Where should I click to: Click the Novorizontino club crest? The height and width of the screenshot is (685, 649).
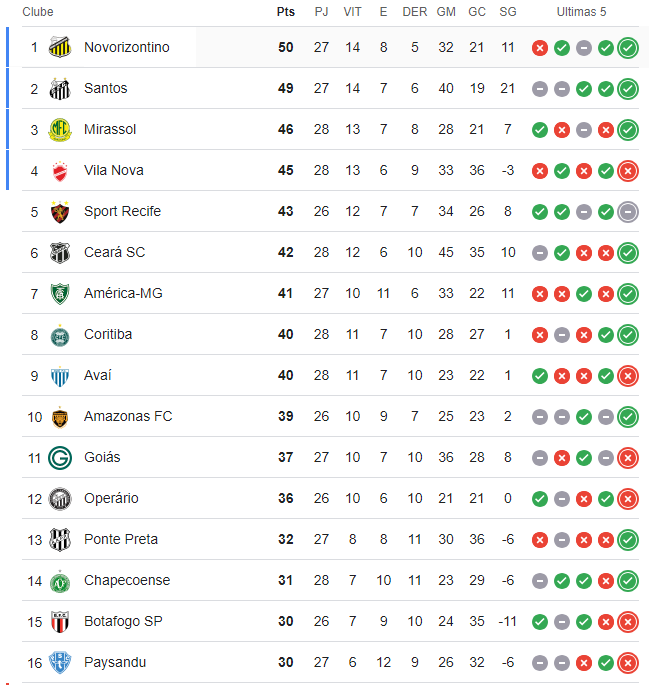pyautogui.click(x=60, y=47)
